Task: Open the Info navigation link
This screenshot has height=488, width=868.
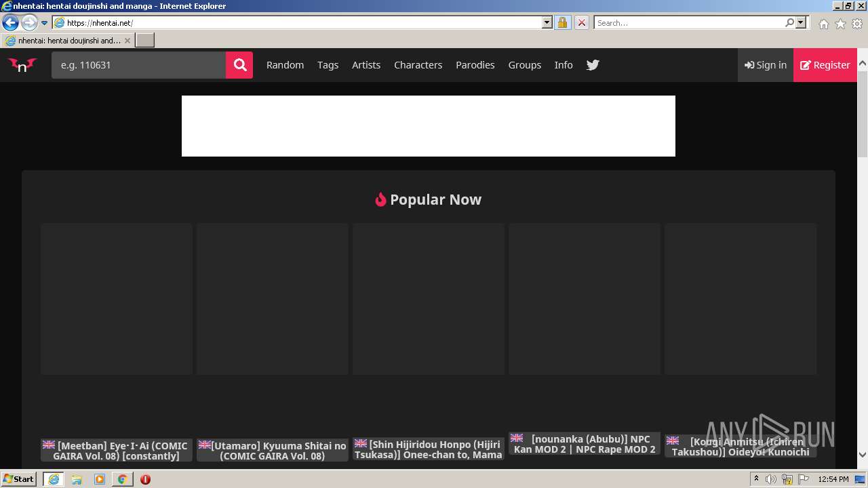Action: [564, 65]
